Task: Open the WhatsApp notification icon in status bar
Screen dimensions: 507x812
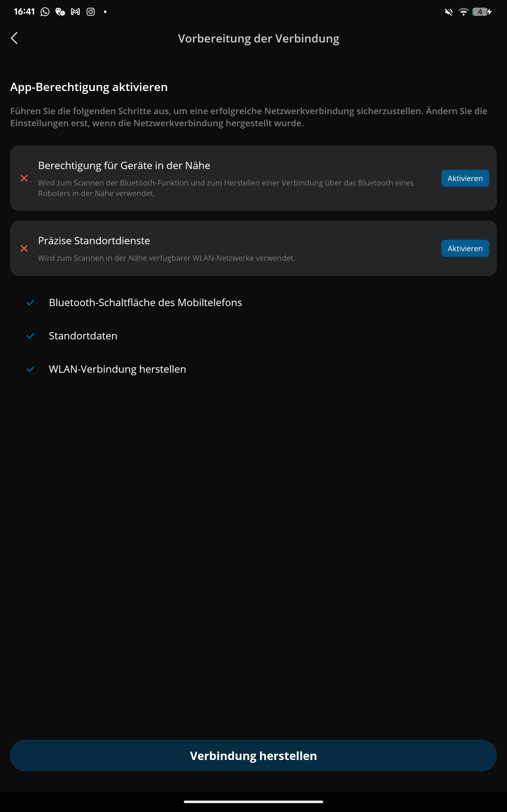Action: tap(45, 12)
